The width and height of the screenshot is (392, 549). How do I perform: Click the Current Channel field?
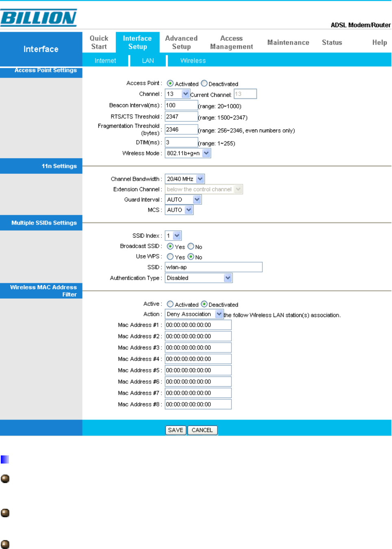pos(245,94)
